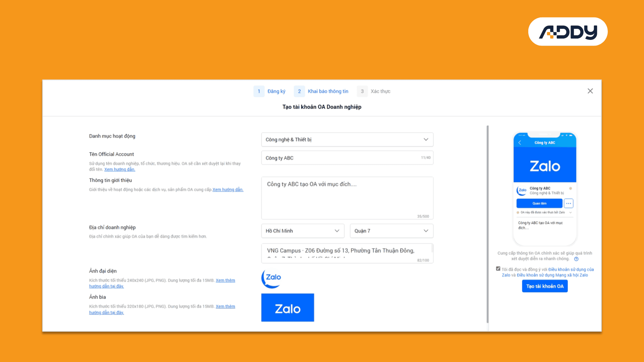Image resolution: width=644 pixels, height=362 pixels.
Task: Click the step 1 number badge
Action: [x=259, y=91]
